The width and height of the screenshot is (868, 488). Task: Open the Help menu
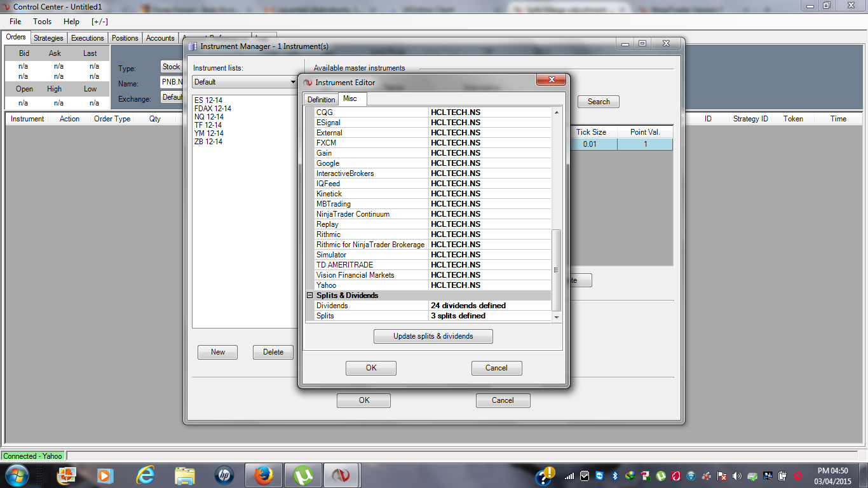click(71, 22)
